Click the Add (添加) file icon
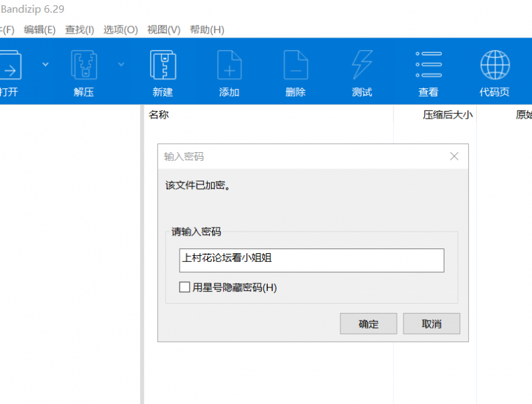 (229, 66)
